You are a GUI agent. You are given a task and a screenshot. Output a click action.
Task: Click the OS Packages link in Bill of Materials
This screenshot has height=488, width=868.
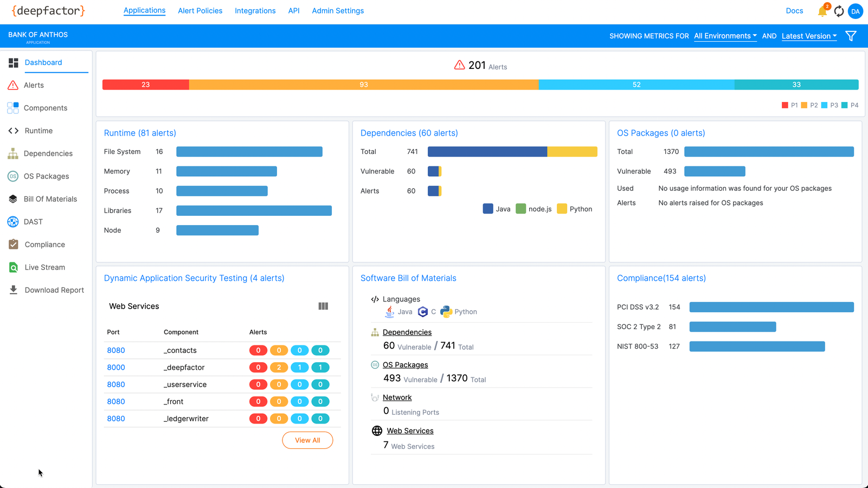pyautogui.click(x=405, y=365)
